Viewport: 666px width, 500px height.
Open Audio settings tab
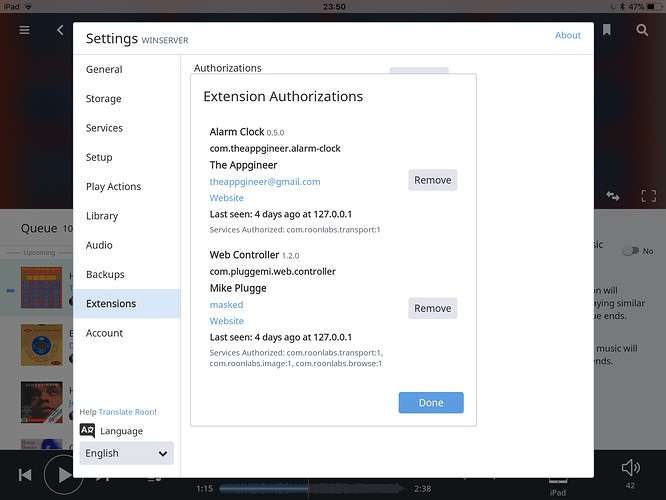pos(127,245)
